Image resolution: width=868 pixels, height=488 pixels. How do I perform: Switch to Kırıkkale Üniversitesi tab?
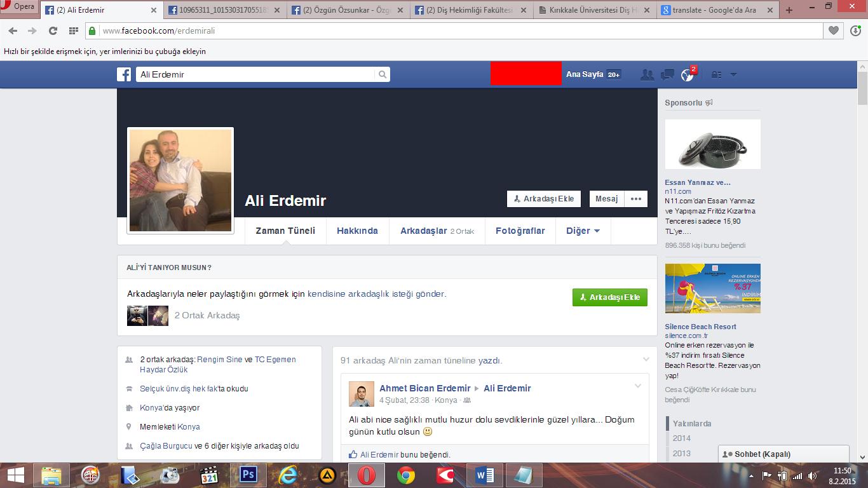(594, 10)
